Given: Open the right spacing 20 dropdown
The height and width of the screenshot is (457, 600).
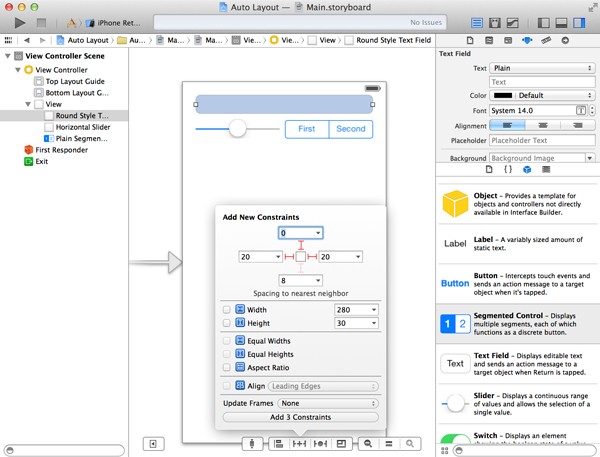Looking at the screenshot, I should [x=358, y=256].
